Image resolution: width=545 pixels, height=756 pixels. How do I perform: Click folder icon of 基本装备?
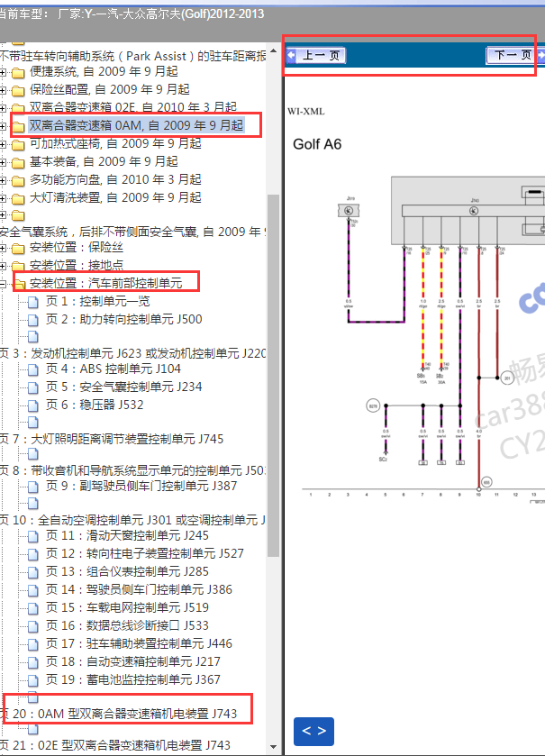click(x=18, y=163)
